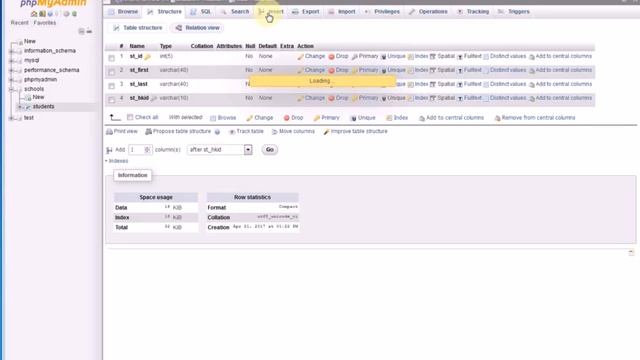Viewport: 640px width, 360px height.
Task: Expand the Indexes section
Action: [x=117, y=161]
